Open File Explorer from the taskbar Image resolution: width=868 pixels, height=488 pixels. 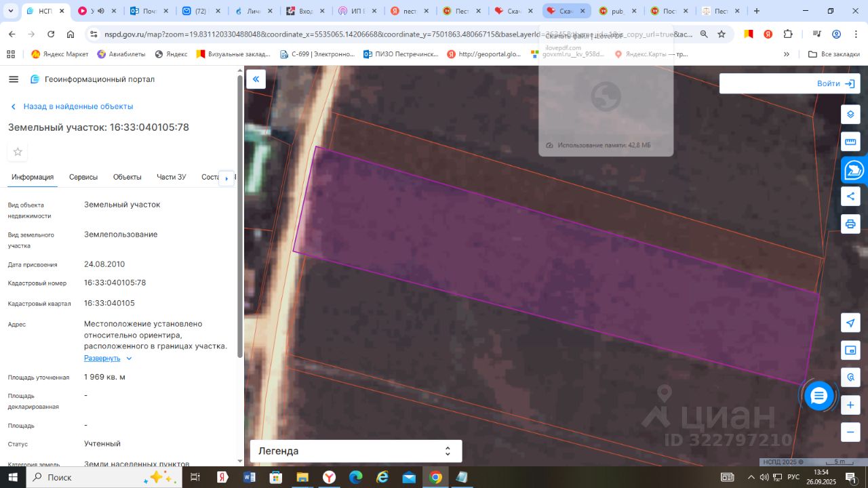[x=302, y=477]
